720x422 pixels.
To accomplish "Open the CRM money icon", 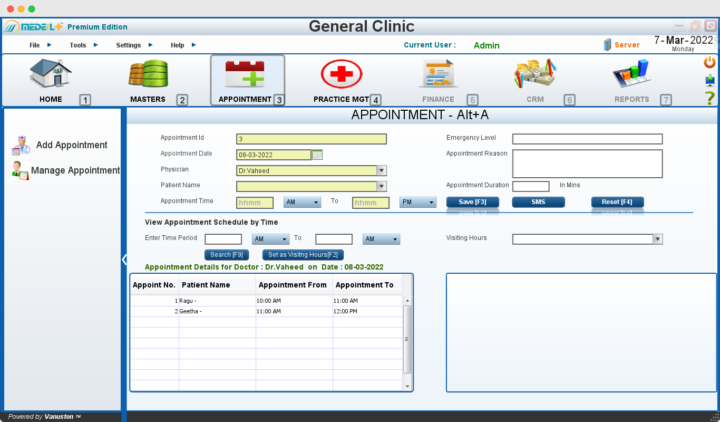I will pyautogui.click(x=535, y=75).
